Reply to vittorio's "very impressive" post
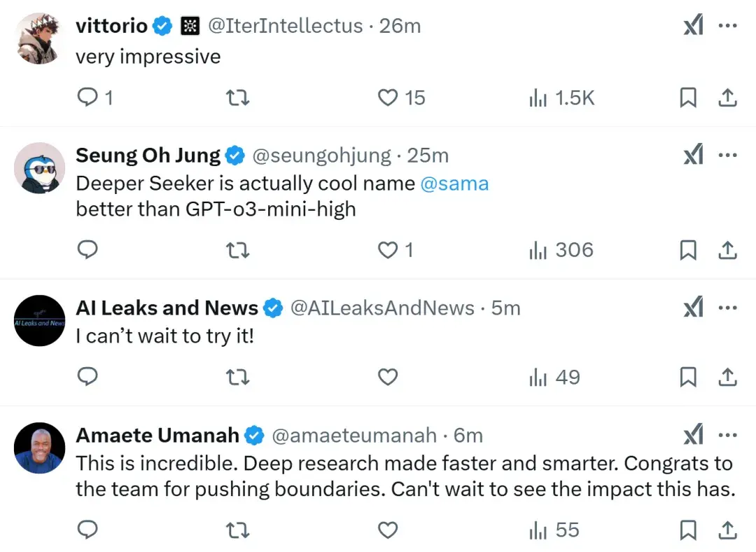The width and height of the screenshot is (756, 552). (x=87, y=97)
